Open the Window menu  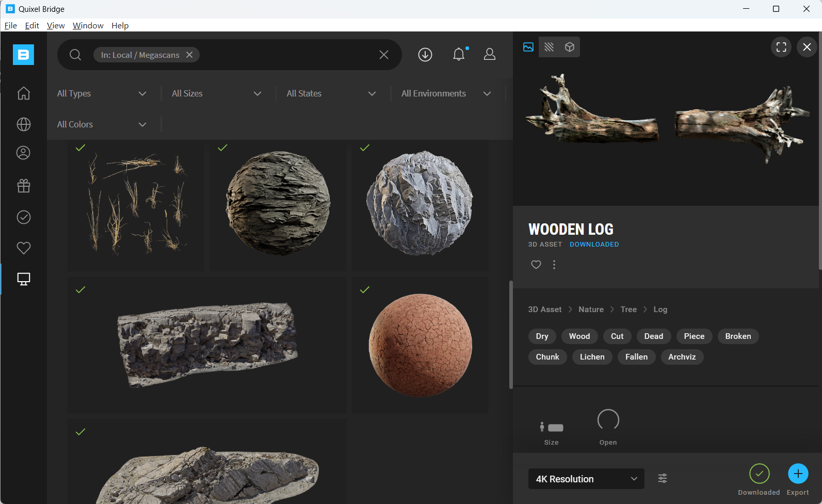click(x=88, y=25)
